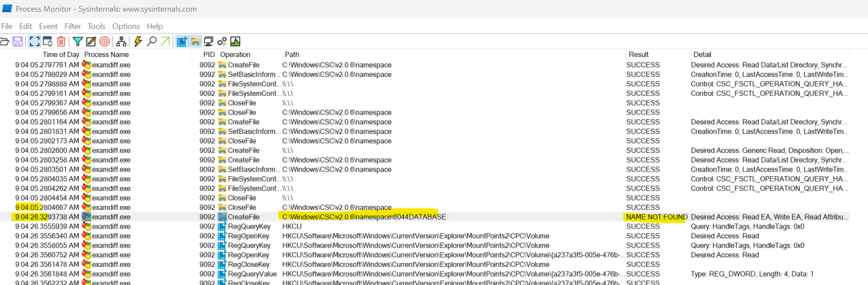The width and height of the screenshot is (868, 285).
Task: Click the path ending in 6044DATABASE
Action: 364,217
